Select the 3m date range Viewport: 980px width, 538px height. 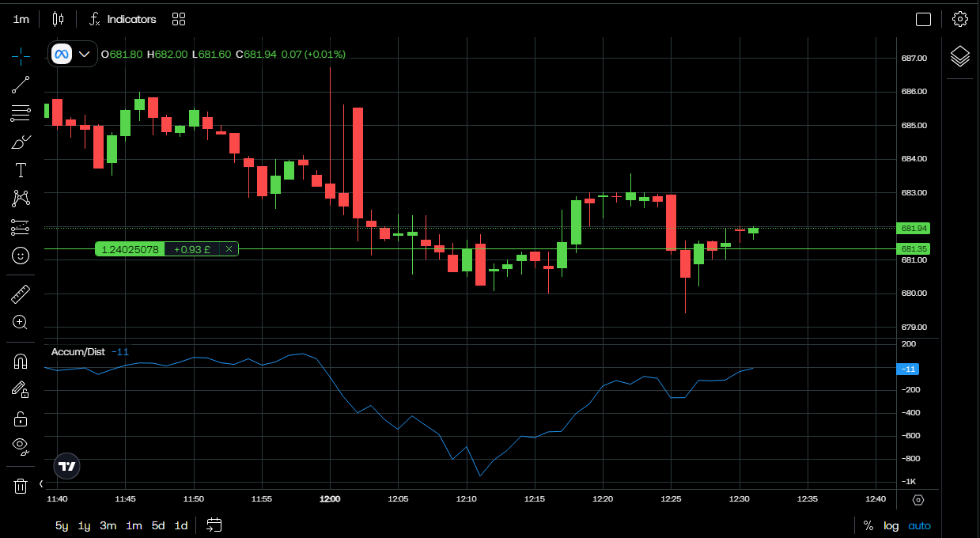point(108,525)
